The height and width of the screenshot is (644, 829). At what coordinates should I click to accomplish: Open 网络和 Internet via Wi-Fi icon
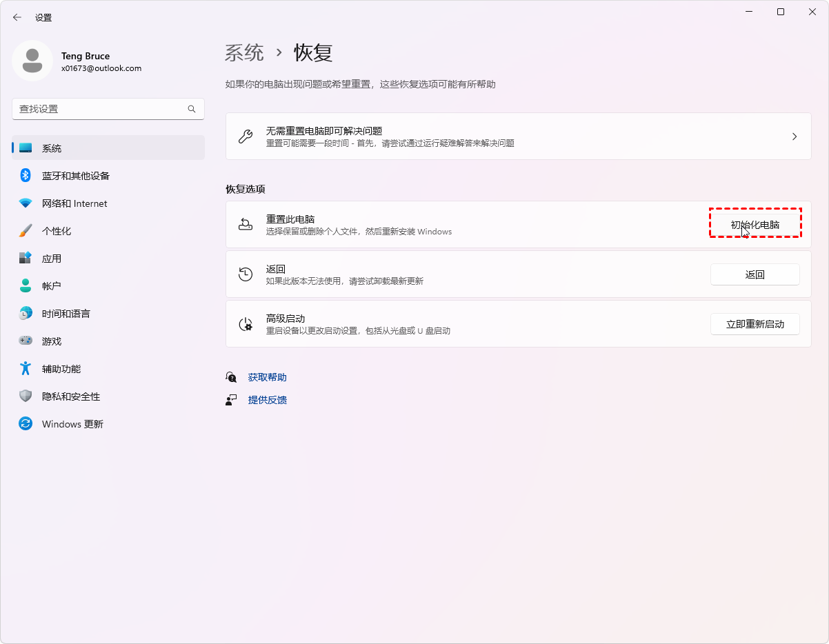26,203
